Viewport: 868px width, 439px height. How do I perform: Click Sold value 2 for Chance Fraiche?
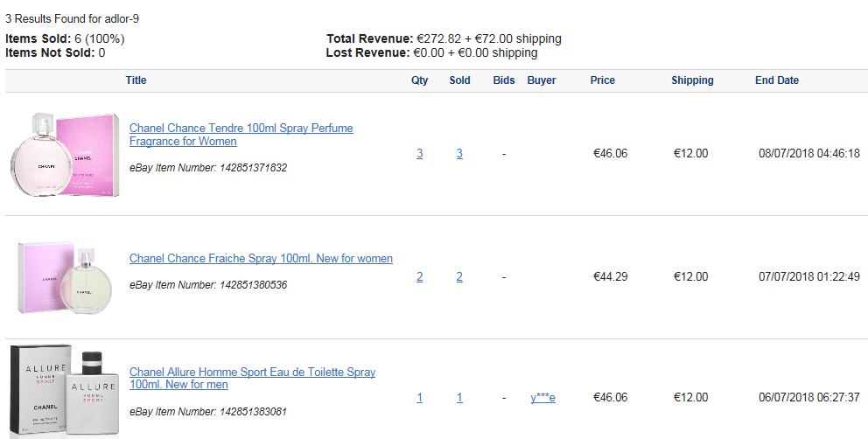(459, 277)
